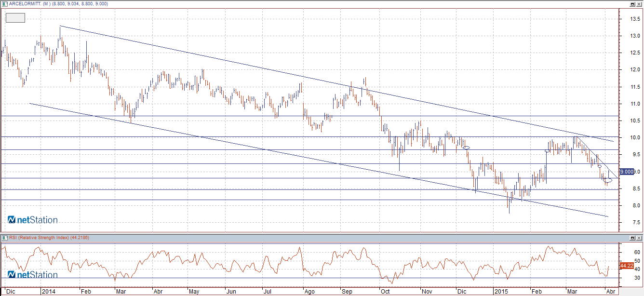Click the May label on the time axis
Image resolution: width=644 pixels, height=296 pixels.
click(x=193, y=292)
